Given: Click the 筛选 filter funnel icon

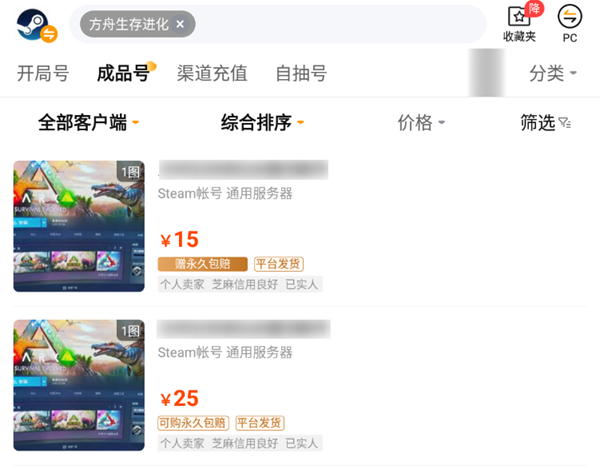Looking at the screenshot, I should [565, 123].
